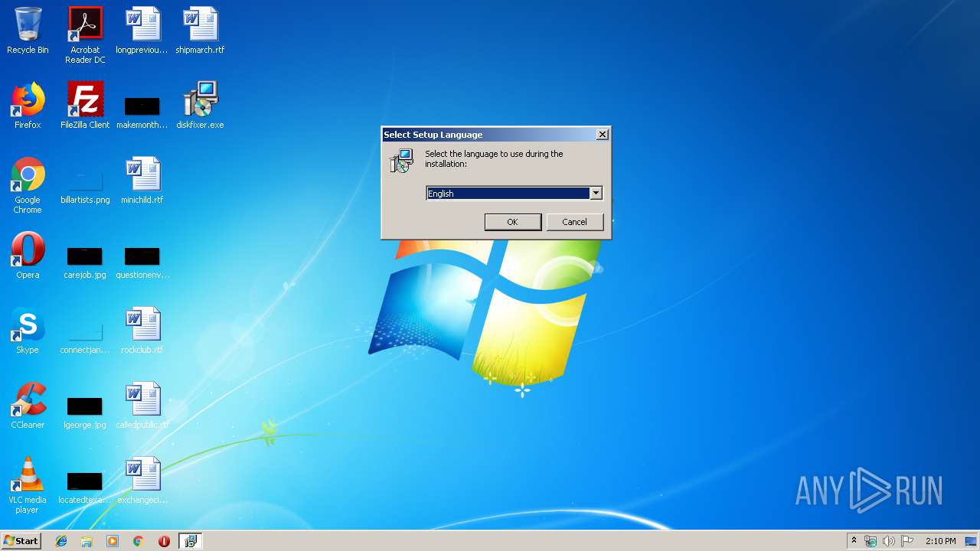Select the shipmarch.rtf file icon
Viewport: 980px width, 551px height.
(x=200, y=31)
